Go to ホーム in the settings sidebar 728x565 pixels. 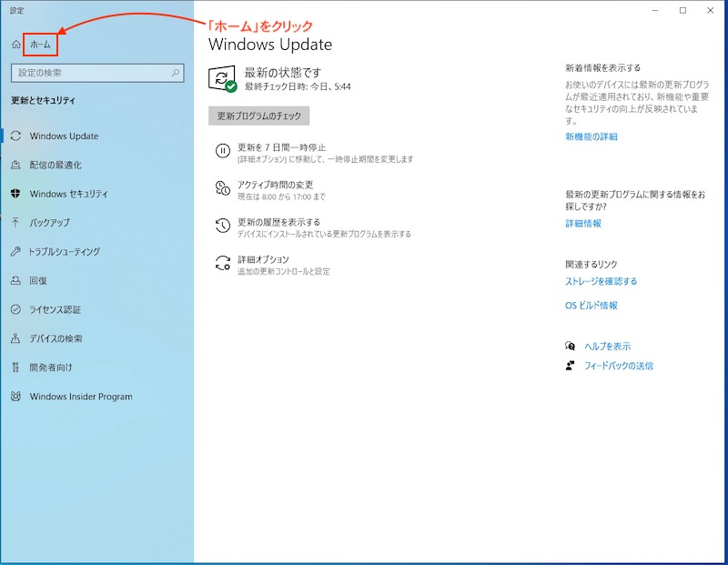pyautogui.click(x=40, y=45)
